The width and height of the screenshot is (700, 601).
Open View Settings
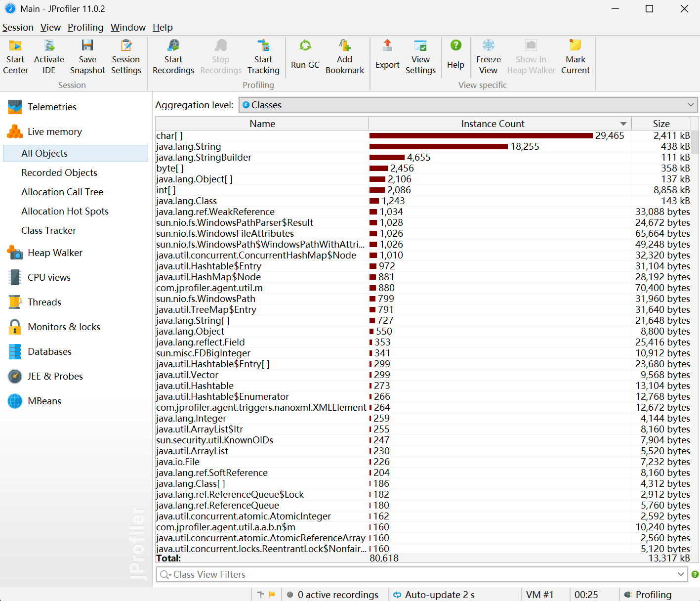[420, 57]
